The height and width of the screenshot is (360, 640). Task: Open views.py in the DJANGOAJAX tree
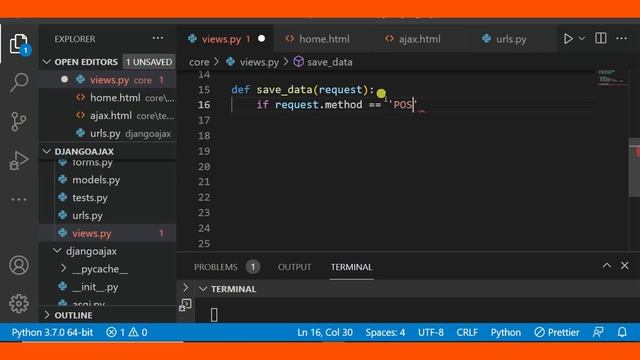(108, 233)
